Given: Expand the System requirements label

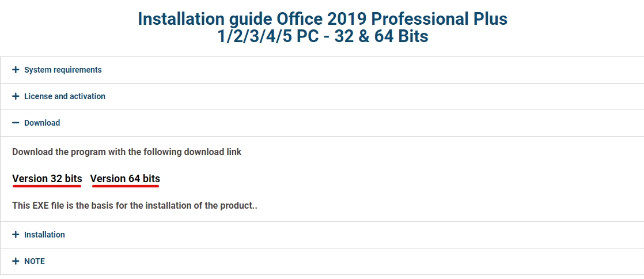Looking at the screenshot, I should [x=63, y=70].
